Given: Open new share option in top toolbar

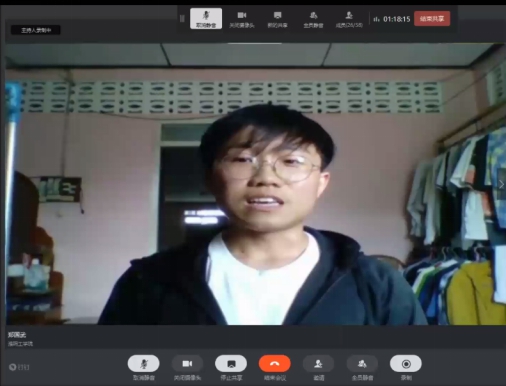Looking at the screenshot, I should 277,19.
